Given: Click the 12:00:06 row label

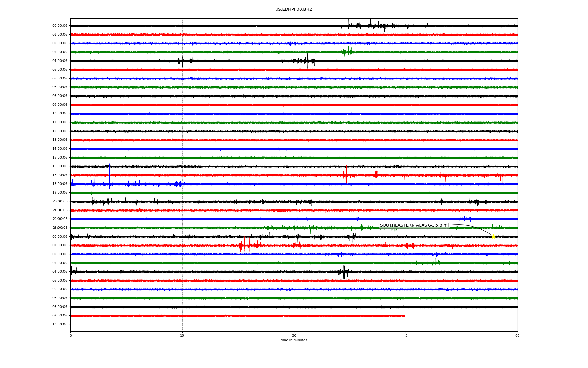Looking at the screenshot, I should (x=60, y=131).
